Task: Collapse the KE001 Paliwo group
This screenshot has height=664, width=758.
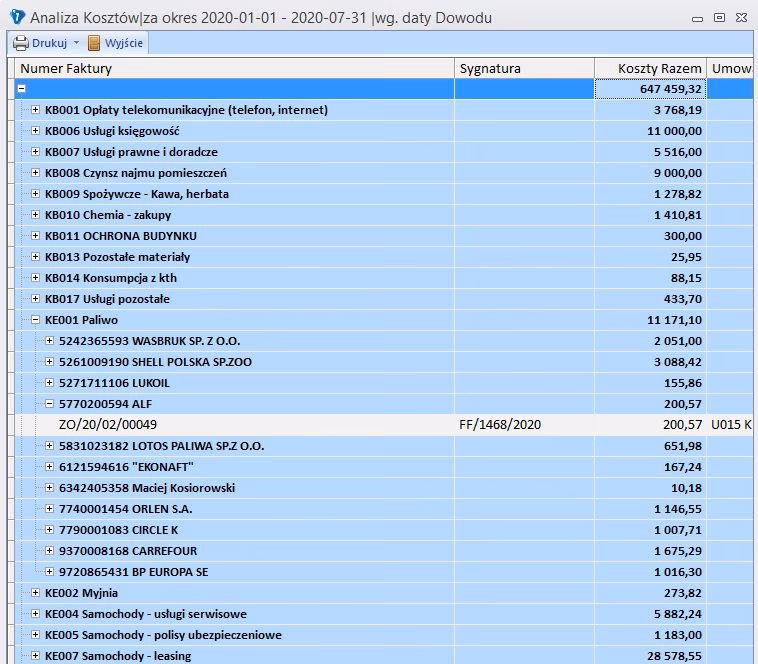Action: coord(35,320)
